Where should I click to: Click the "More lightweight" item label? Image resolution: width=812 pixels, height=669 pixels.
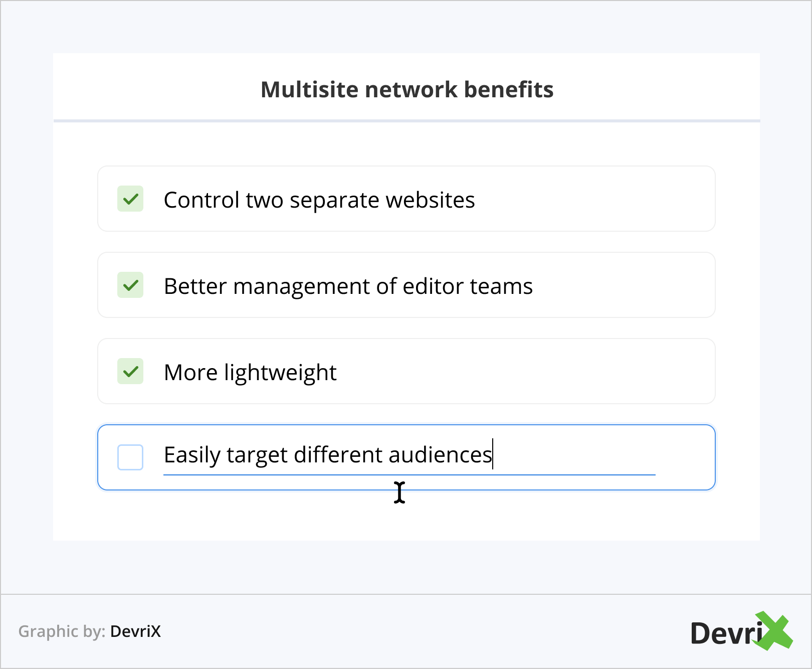click(x=250, y=373)
